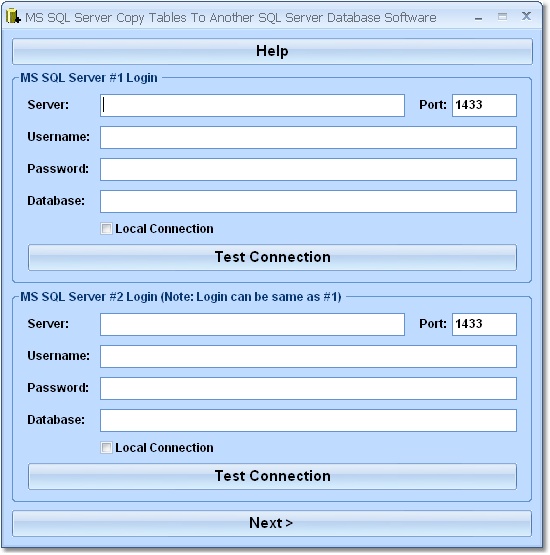This screenshot has height=555, width=550.
Task: Test Connection for SQL Server #1
Action: pos(272,257)
